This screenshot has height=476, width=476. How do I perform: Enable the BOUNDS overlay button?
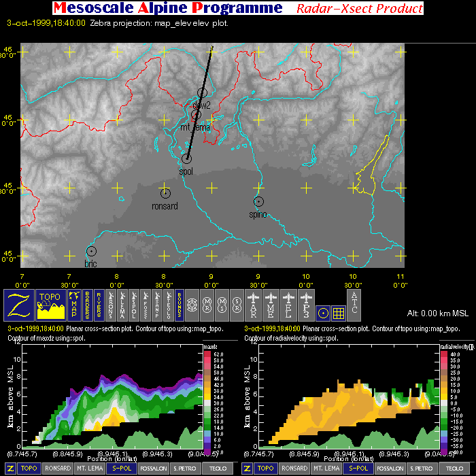tap(180, 305)
